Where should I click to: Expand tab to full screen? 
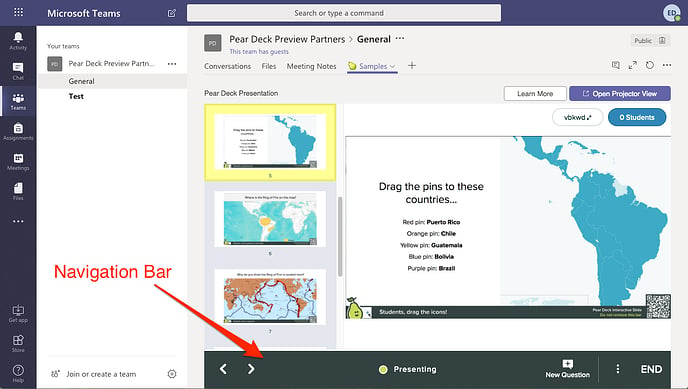pos(632,65)
